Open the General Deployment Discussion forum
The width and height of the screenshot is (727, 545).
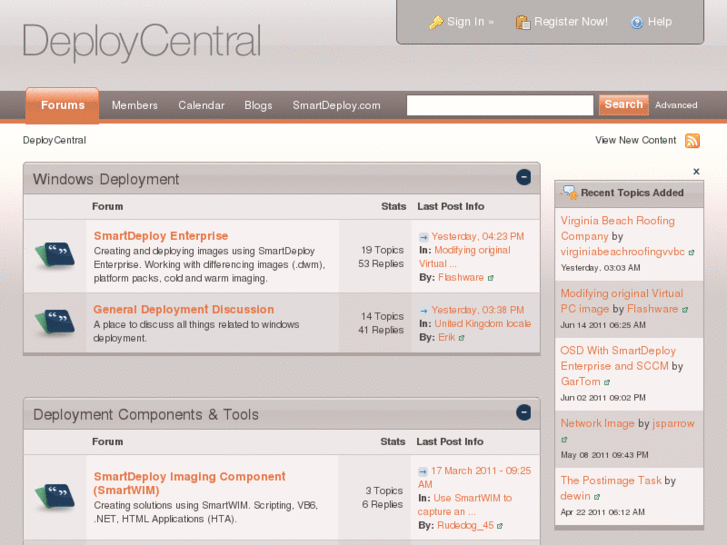click(184, 309)
